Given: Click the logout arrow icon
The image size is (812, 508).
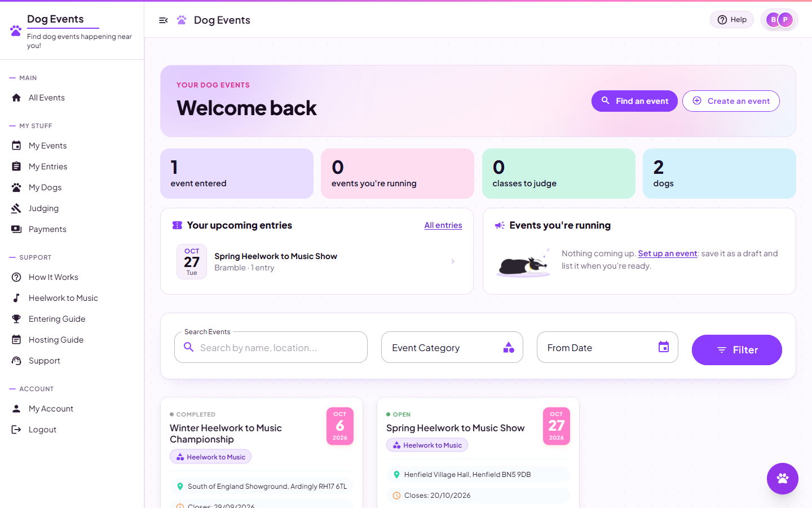Looking at the screenshot, I should (x=16, y=430).
